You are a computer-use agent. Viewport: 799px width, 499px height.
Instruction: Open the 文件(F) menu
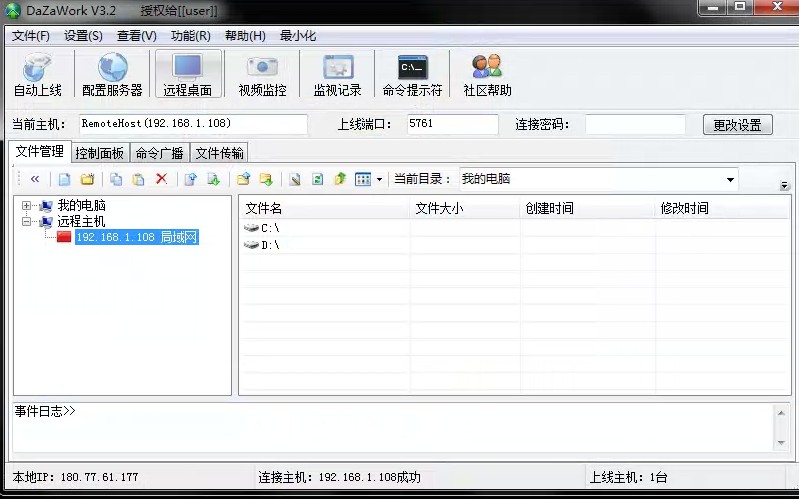31,36
